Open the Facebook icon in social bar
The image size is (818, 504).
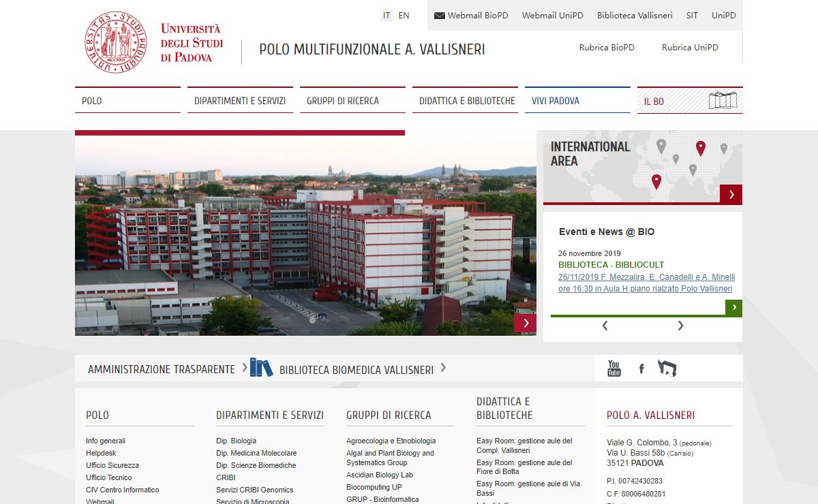pyautogui.click(x=641, y=369)
